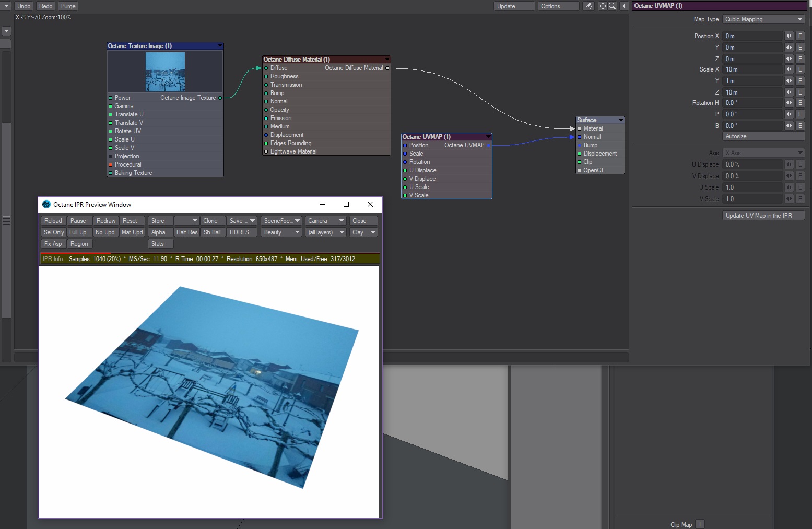
Task: Toggle Fix Asp. in the IPR window
Action: [x=54, y=244]
